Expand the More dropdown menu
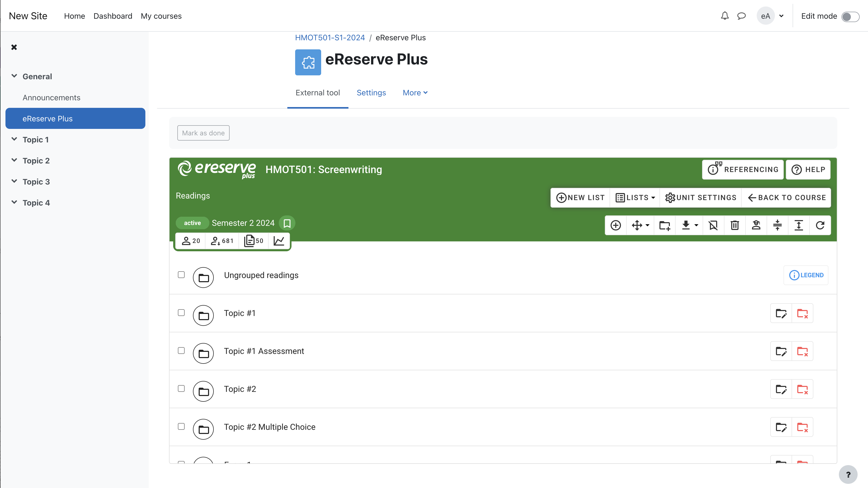The width and height of the screenshot is (868, 488). pyautogui.click(x=415, y=93)
